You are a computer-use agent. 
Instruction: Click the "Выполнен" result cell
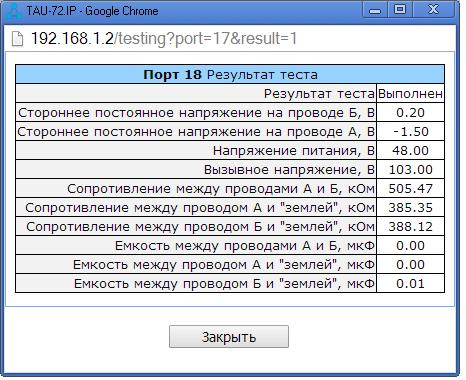tap(410, 94)
